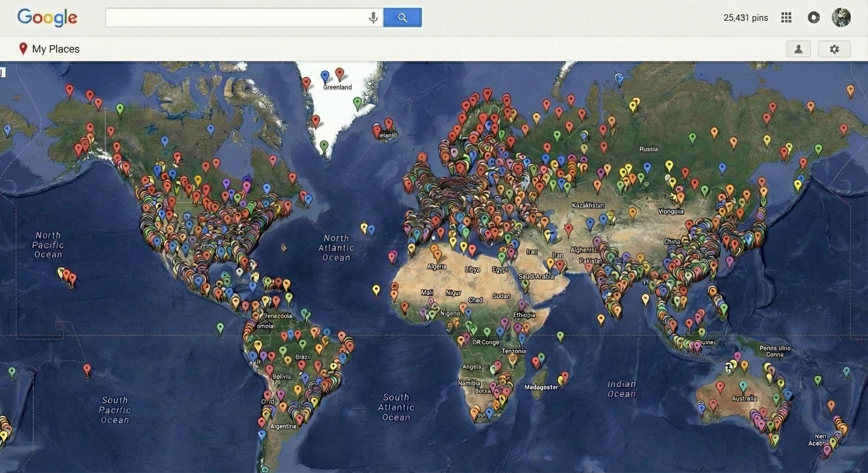Click the green pin in eastern Greenland

357,102
